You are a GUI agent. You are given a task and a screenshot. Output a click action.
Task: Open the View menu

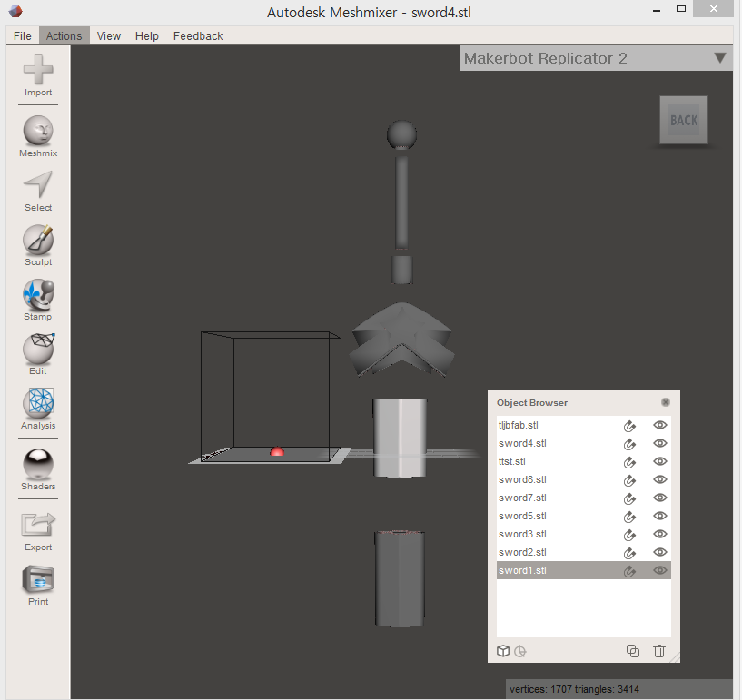[109, 36]
